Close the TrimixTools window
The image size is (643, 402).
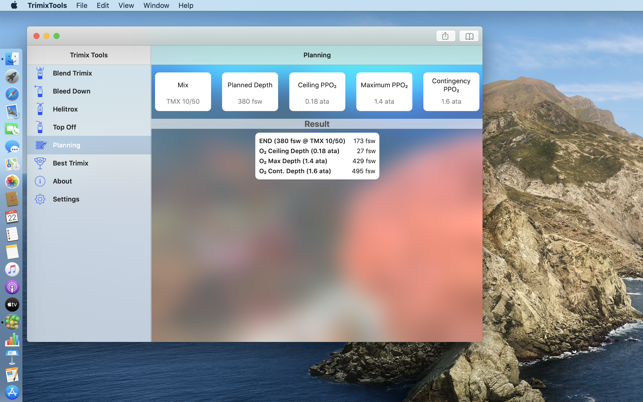36,36
